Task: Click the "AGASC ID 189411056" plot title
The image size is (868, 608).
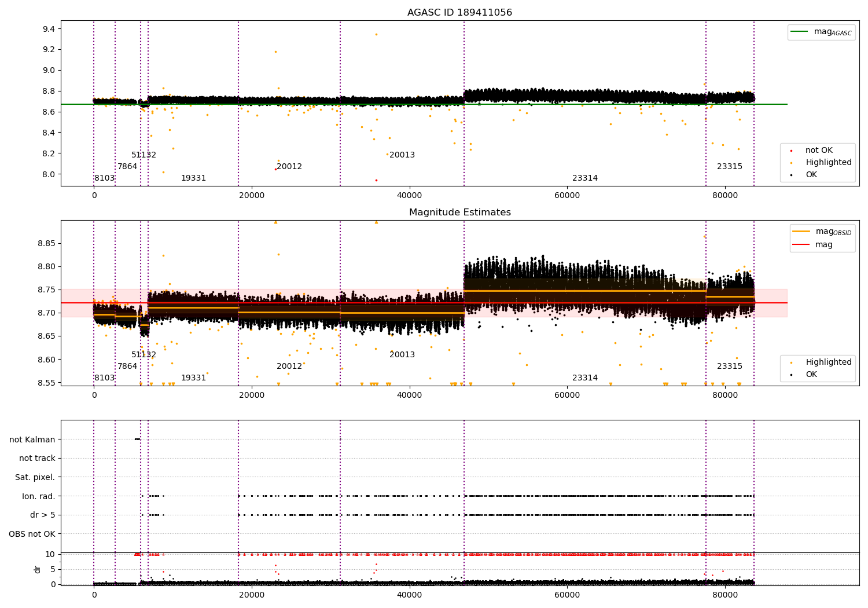Action: tap(459, 13)
